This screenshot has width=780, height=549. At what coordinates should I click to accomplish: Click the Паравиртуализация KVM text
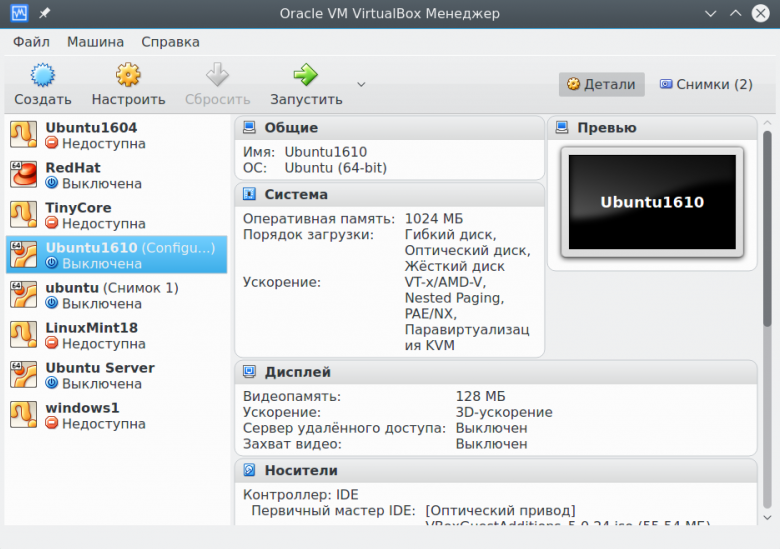(x=467, y=338)
